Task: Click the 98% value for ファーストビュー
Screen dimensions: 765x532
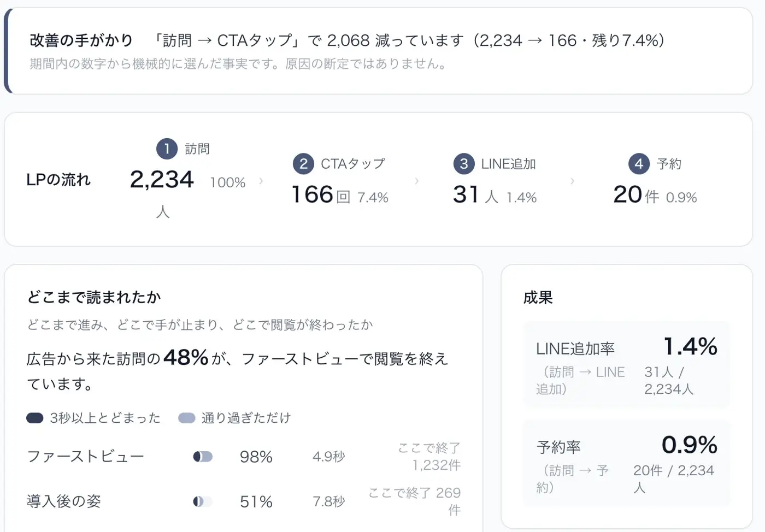Action: [x=256, y=457]
